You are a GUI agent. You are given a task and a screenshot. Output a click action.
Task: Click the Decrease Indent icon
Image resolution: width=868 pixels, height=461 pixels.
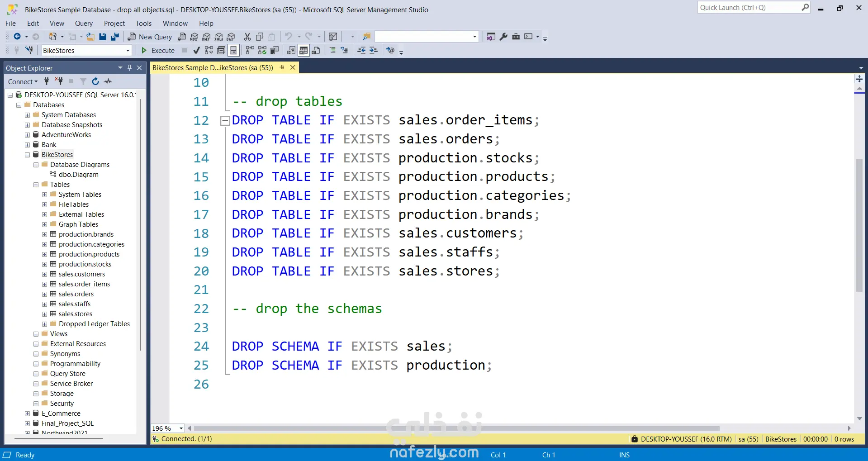pos(361,50)
